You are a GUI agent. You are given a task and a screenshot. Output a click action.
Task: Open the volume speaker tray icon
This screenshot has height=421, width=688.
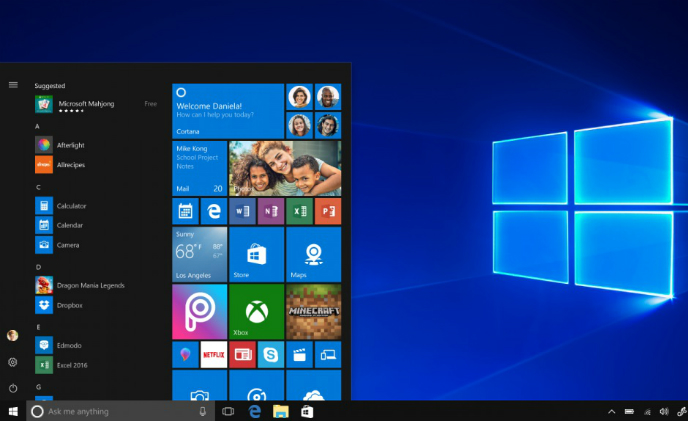664,411
